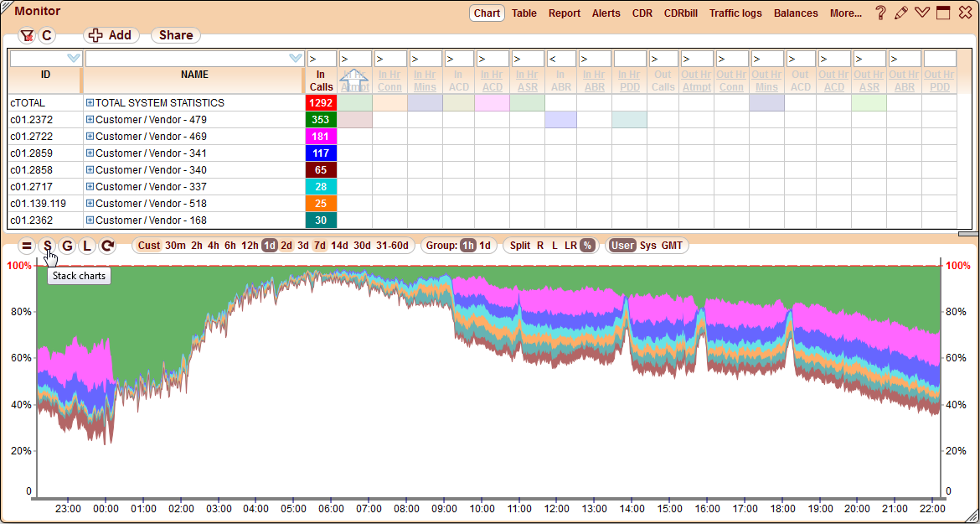The image size is (980, 524).
Task: Switch grouping to 1d
Action: [x=482, y=246]
